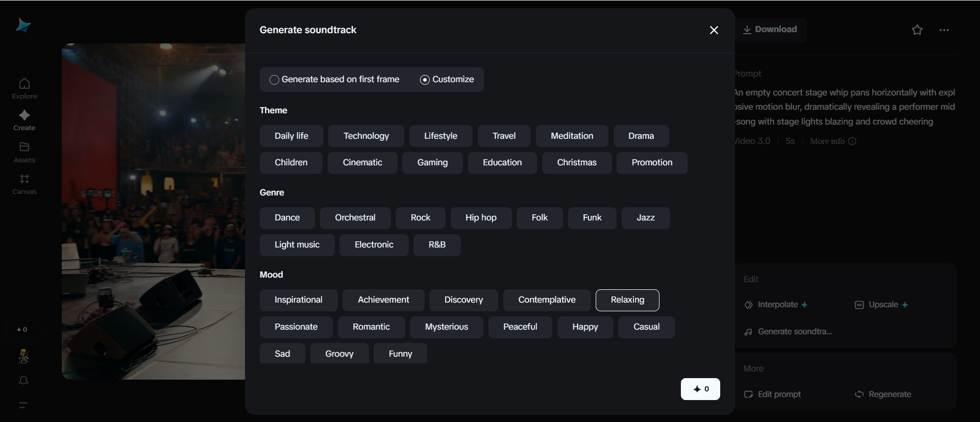This screenshot has height=422, width=980.
Task: Expand More info details
Action: point(832,141)
